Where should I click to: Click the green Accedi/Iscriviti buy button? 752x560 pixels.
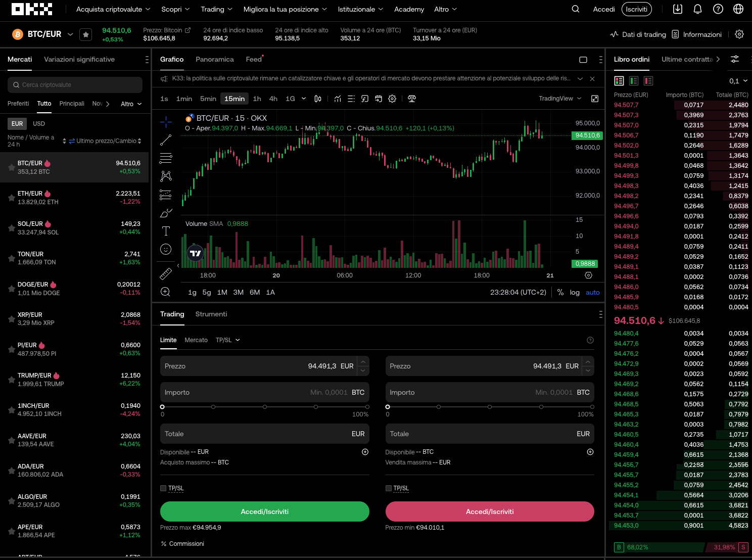click(265, 511)
